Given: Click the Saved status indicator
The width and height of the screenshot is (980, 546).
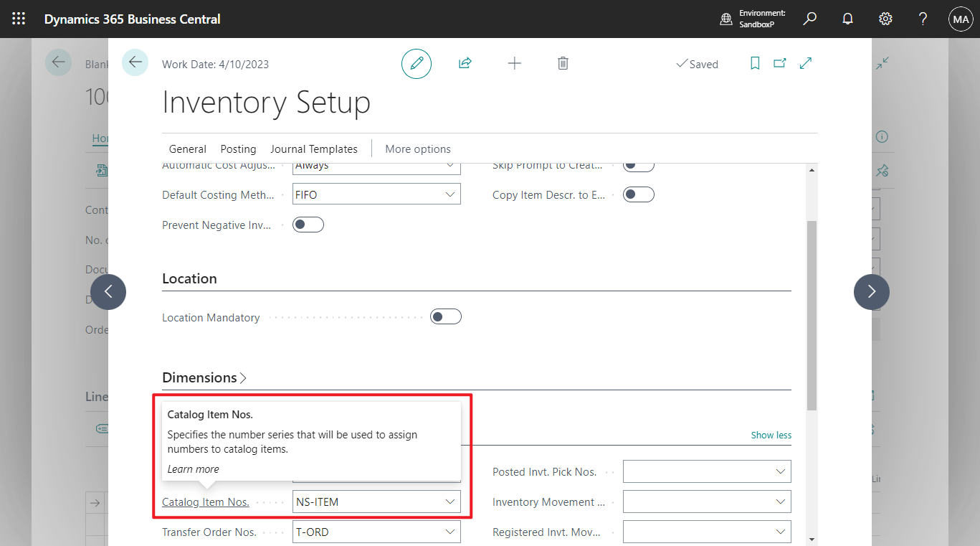Looking at the screenshot, I should (697, 64).
